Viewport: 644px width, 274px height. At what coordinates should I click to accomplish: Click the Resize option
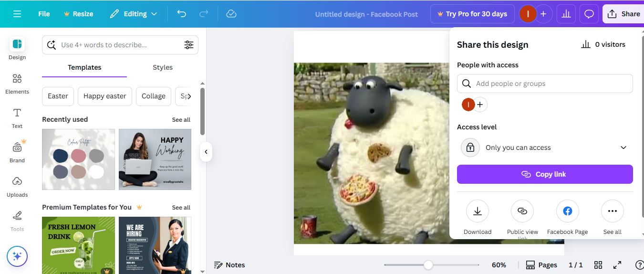point(79,14)
